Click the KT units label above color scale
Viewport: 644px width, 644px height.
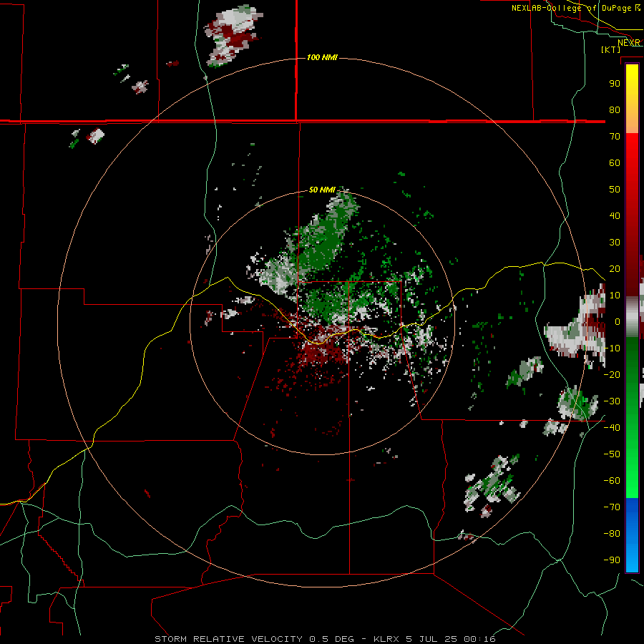(611, 49)
